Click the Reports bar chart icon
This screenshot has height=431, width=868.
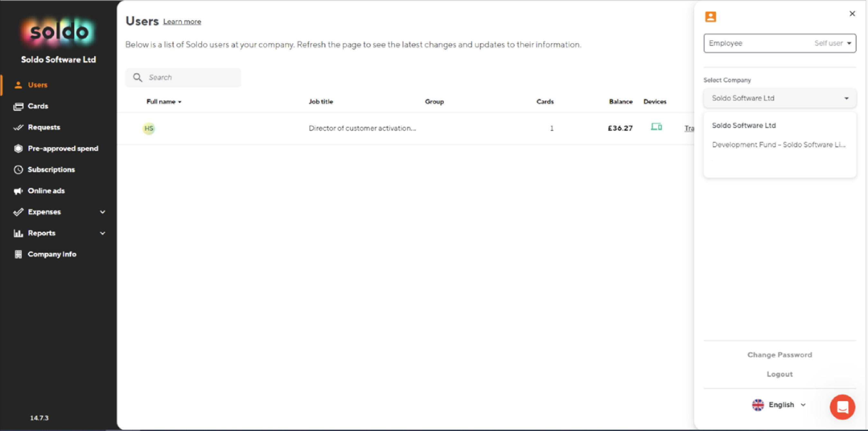pyautogui.click(x=18, y=233)
